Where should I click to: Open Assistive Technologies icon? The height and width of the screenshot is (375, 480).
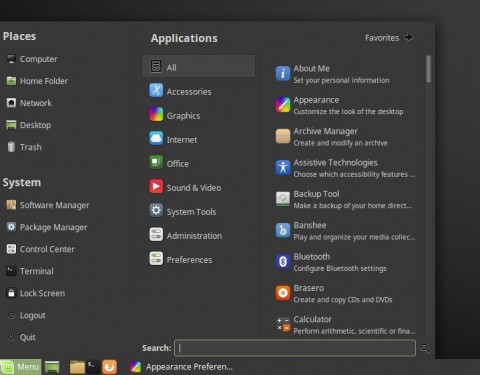point(283,167)
